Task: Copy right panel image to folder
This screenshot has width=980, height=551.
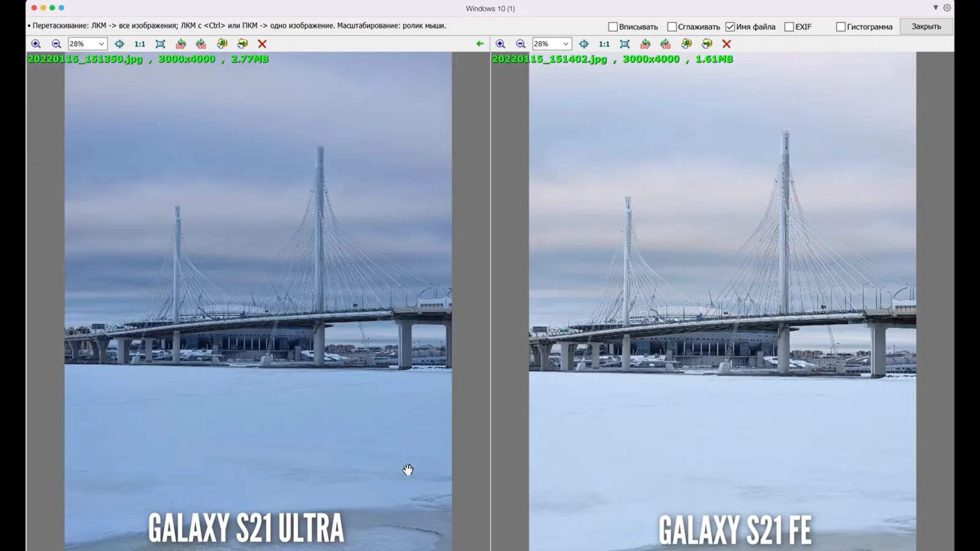Action: [686, 44]
